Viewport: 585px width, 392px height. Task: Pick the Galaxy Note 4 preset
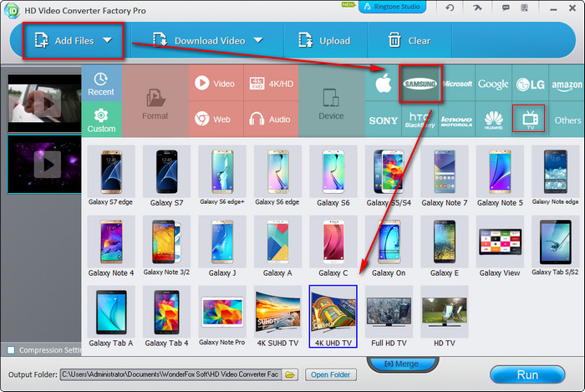(x=111, y=247)
